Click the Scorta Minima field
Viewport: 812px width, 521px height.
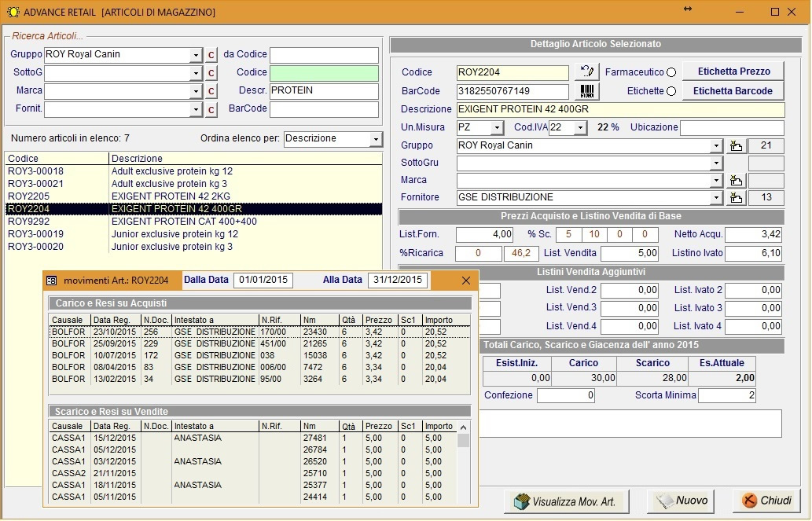727,396
